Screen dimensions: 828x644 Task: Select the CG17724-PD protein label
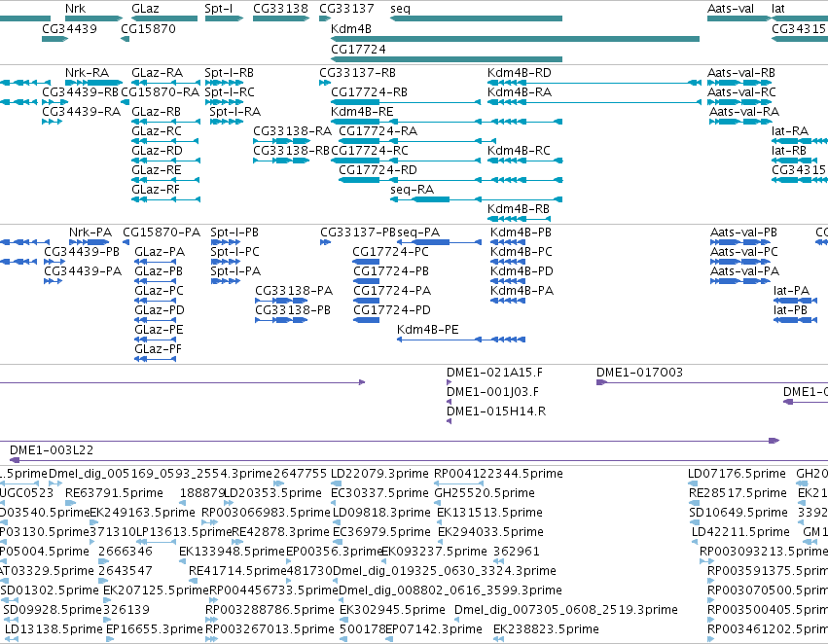tap(392, 310)
